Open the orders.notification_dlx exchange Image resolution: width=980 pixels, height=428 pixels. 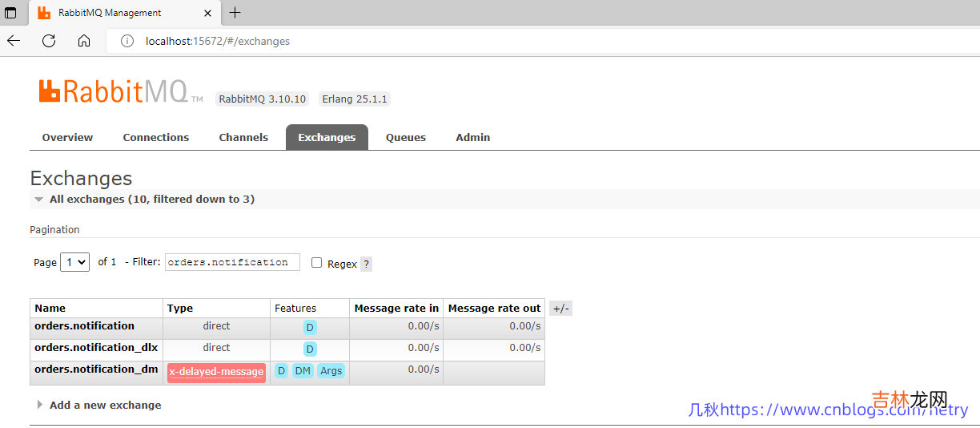click(x=96, y=348)
